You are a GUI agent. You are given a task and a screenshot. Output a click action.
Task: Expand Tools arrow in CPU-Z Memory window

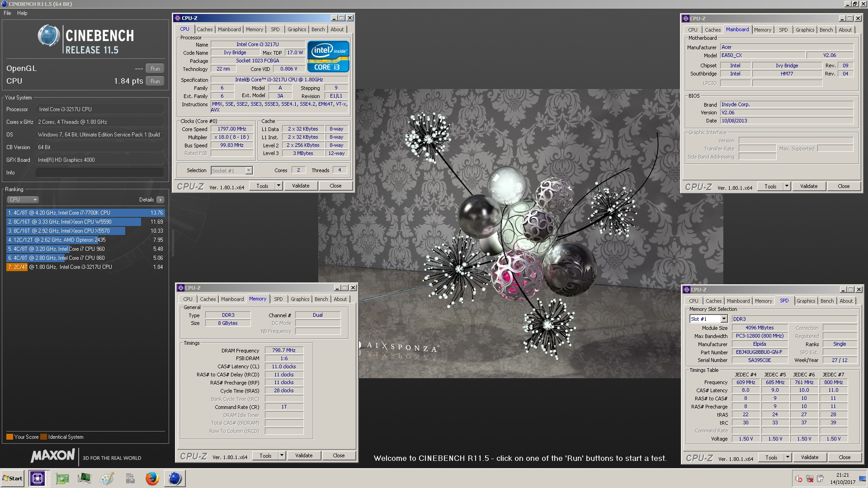(282, 455)
